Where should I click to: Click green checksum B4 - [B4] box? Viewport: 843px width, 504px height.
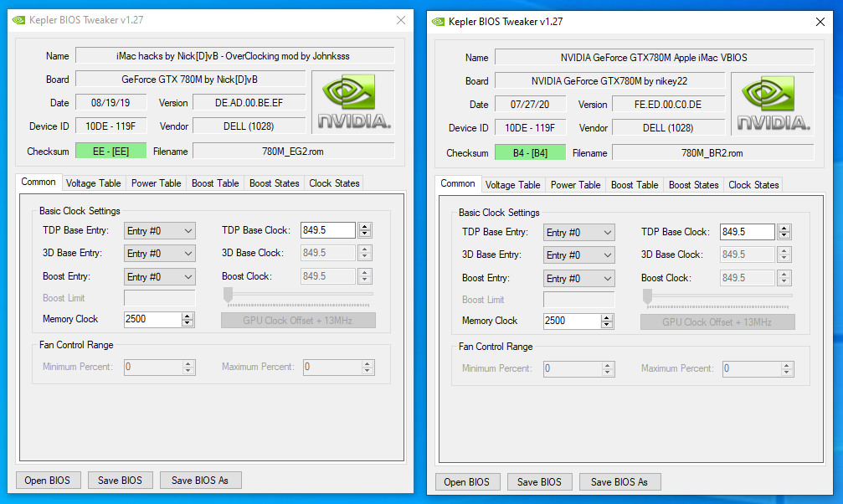click(x=530, y=152)
